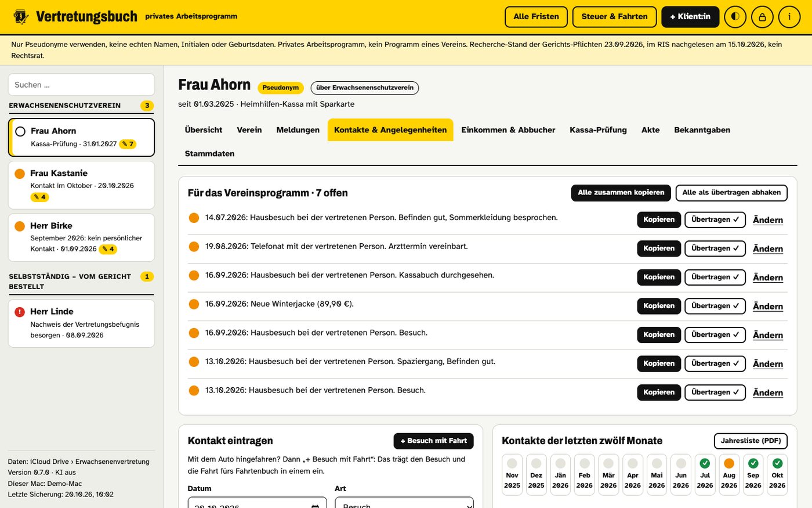The height and width of the screenshot is (508, 812).
Task: Click the red alert icon beside Herr Linde
Action: 20,312
